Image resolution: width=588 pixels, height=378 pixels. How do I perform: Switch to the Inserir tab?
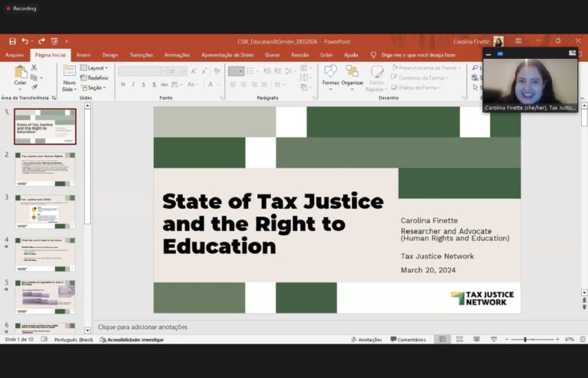[x=83, y=54]
